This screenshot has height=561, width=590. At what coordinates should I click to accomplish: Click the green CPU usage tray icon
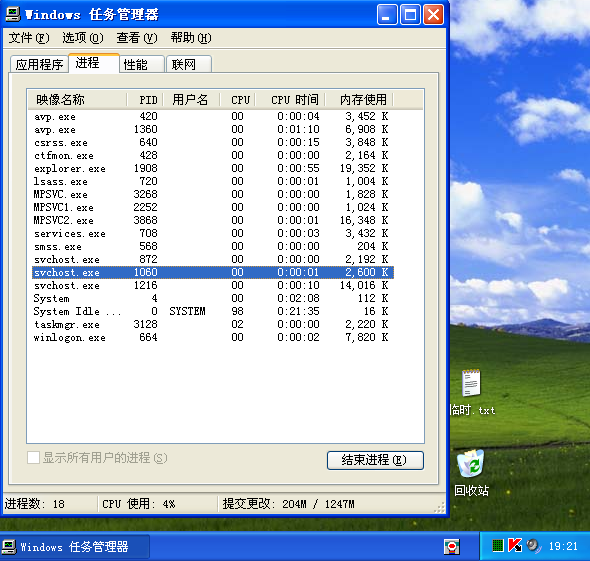[498, 545]
